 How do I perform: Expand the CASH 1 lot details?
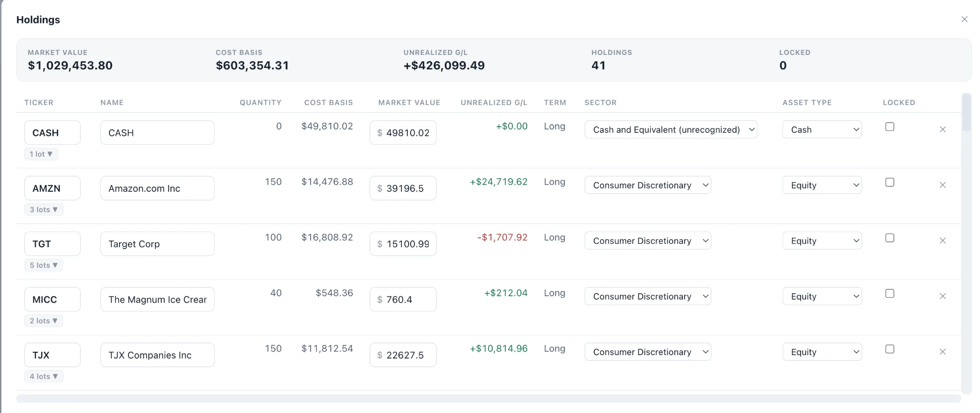point(41,154)
